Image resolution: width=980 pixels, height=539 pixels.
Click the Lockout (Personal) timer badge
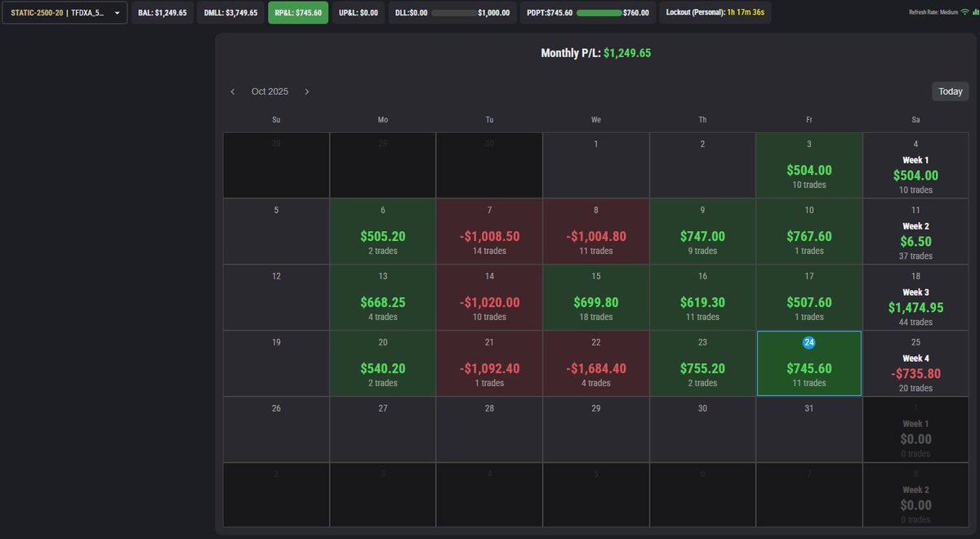pyautogui.click(x=715, y=13)
